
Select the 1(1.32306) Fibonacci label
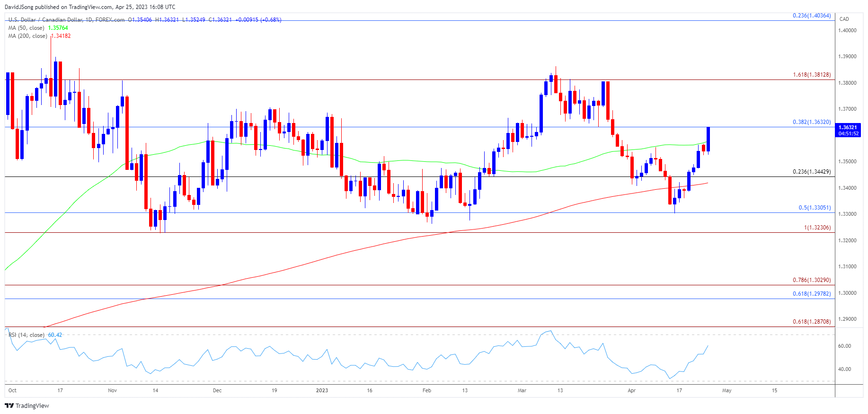[x=817, y=228]
